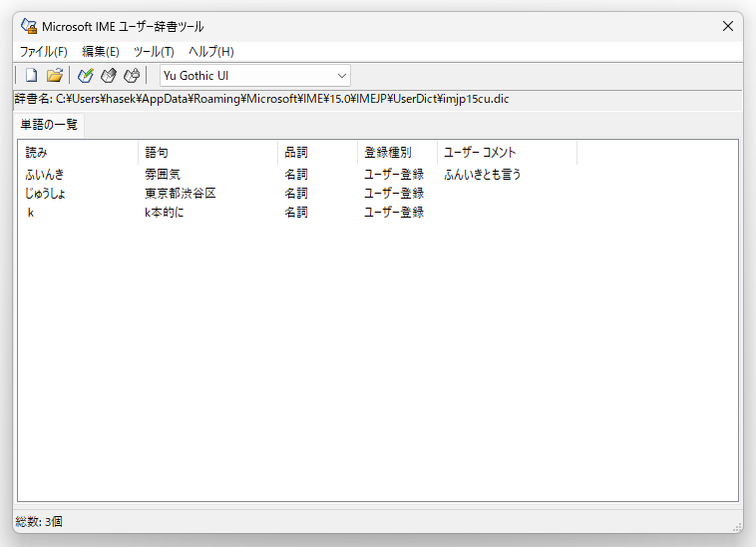Click the 総数: 3個 status text

coord(39,521)
